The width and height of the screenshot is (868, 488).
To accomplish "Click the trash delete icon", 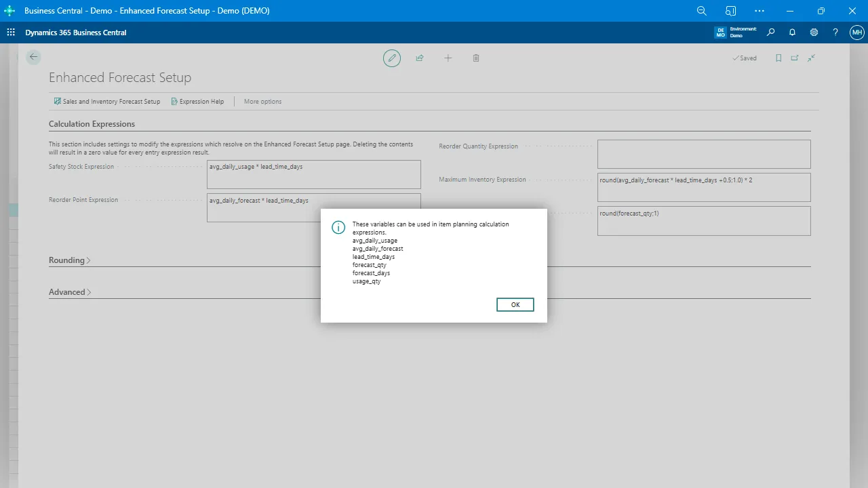I will [x=476, y=58].
